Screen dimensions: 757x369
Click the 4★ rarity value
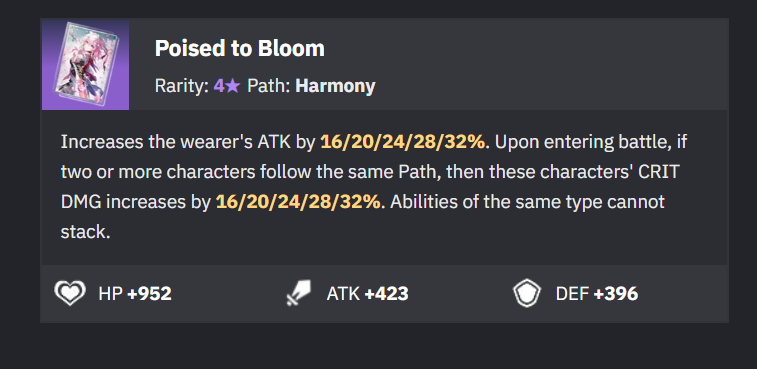pyautogui.click(x=227, y=86)
